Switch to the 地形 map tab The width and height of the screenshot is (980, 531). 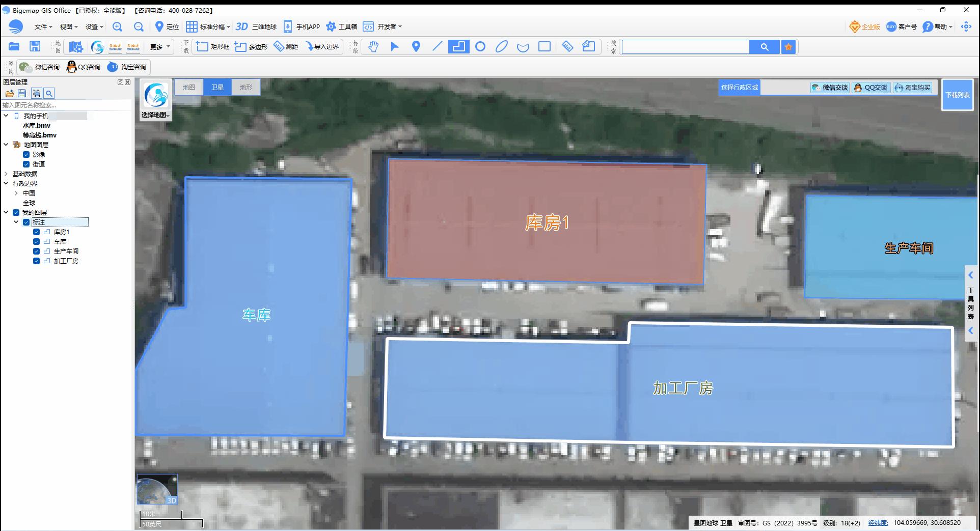[246, 87]
